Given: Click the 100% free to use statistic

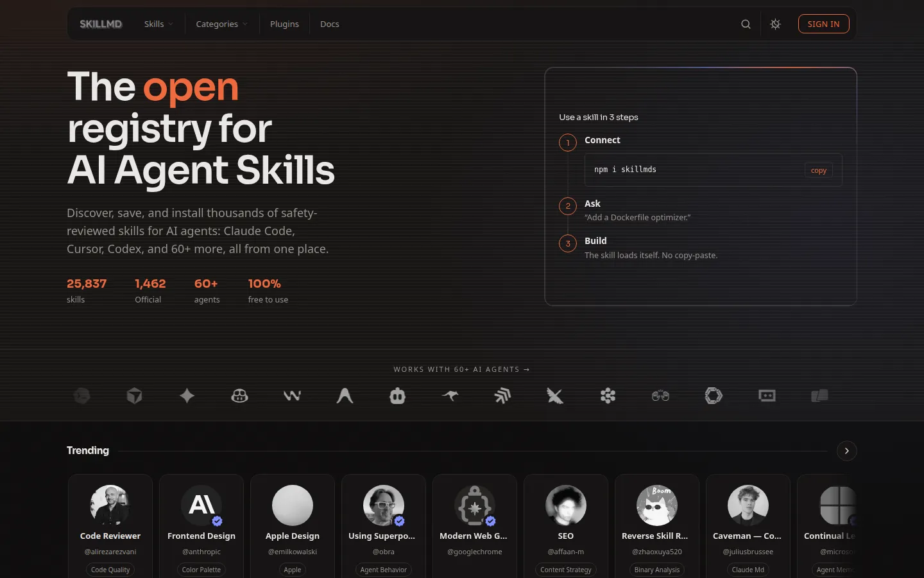Looking at the screenshot, I should (x=268, y=290).
